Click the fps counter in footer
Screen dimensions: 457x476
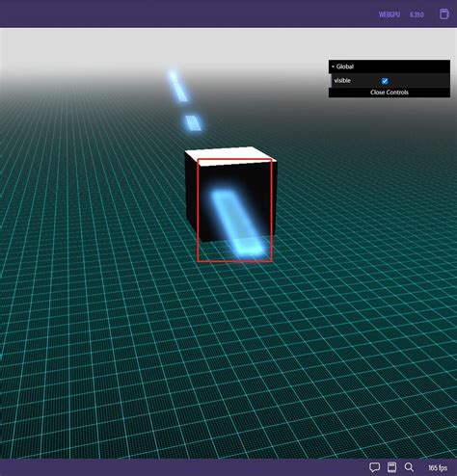(438, 468)
